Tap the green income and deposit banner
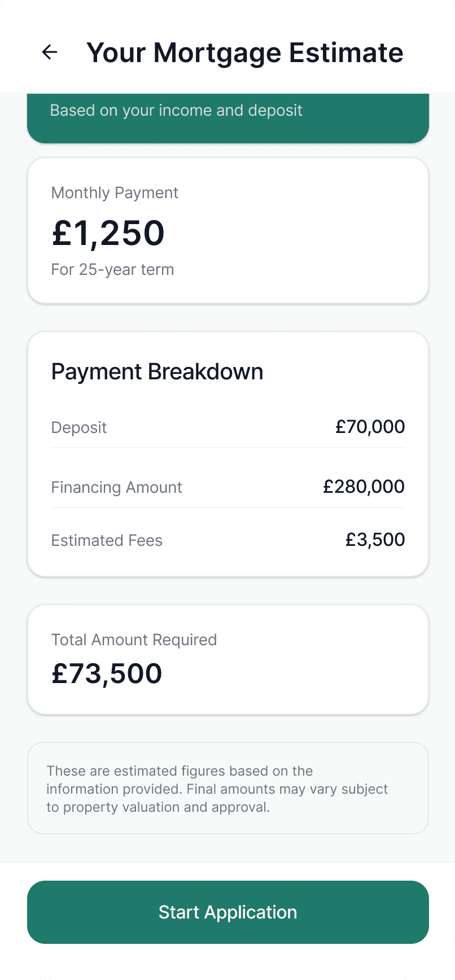455x980 pixels. tap(228, 117)
